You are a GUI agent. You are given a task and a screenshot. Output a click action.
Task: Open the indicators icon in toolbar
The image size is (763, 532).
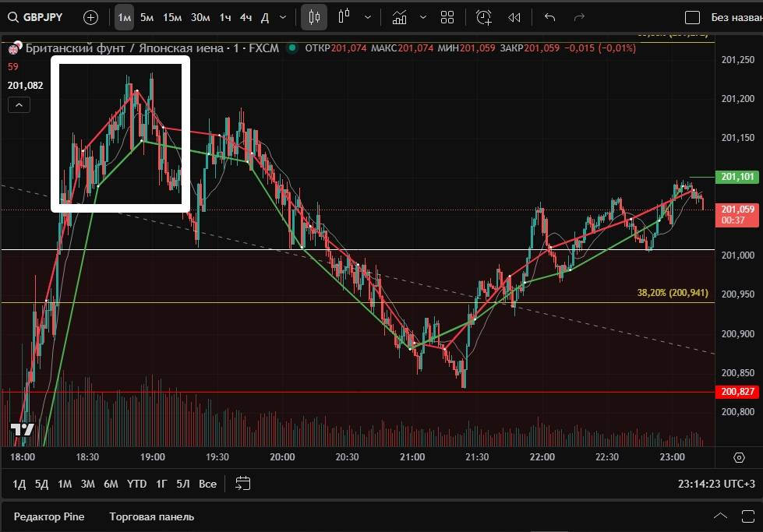click(x=399, y=17)
